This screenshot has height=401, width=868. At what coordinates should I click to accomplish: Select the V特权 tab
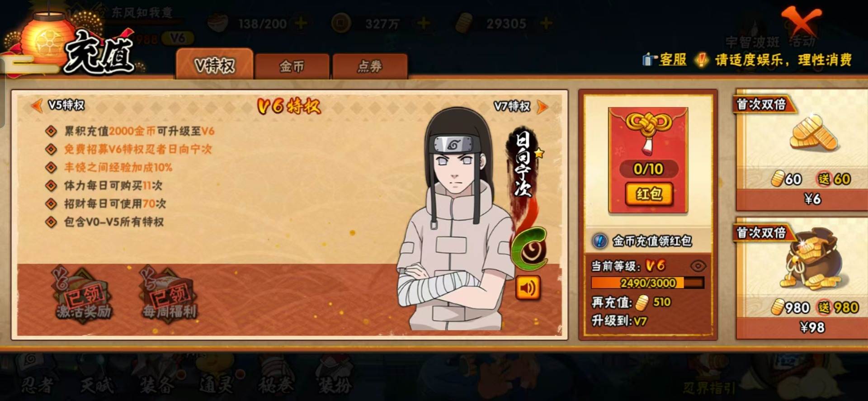coord(215,65)
